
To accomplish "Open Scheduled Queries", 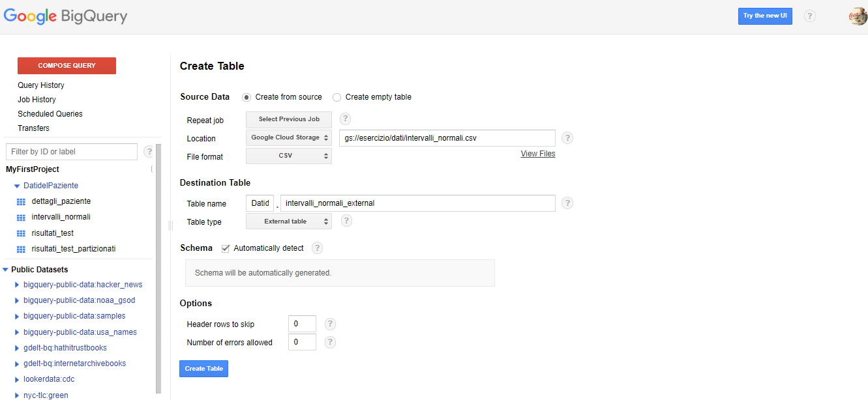I will pyautogui.click(x=50, y=114).
